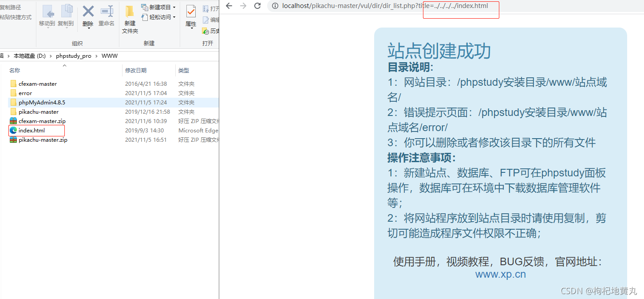Click the 轻松访问 (Easy access) icon
This screenshot has height=299, width=644.
coord(144,17)
